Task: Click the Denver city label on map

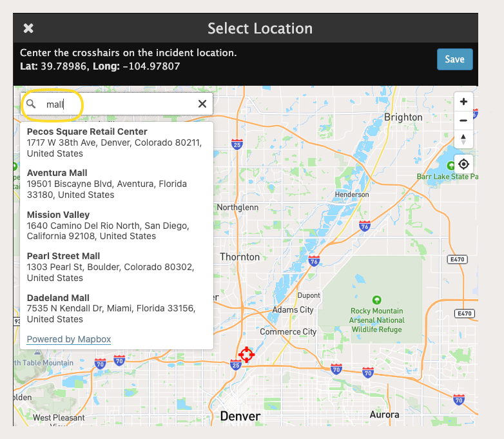Action: point(240,416)
